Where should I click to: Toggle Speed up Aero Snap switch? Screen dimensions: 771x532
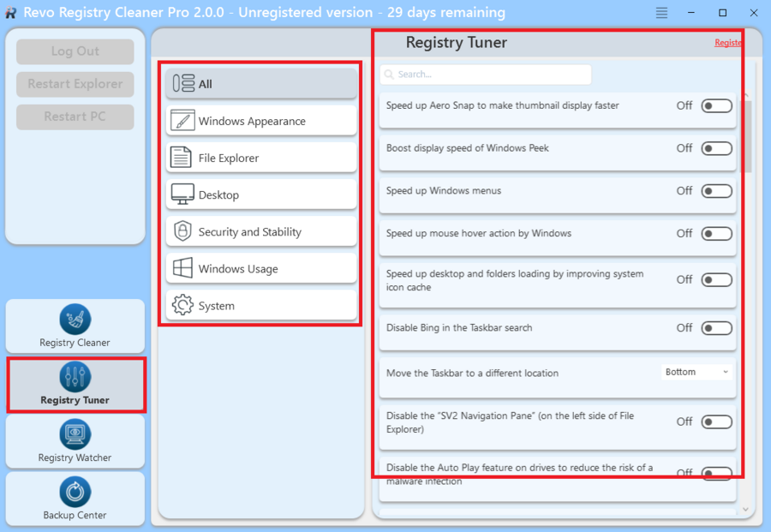(x=716, y=105)
